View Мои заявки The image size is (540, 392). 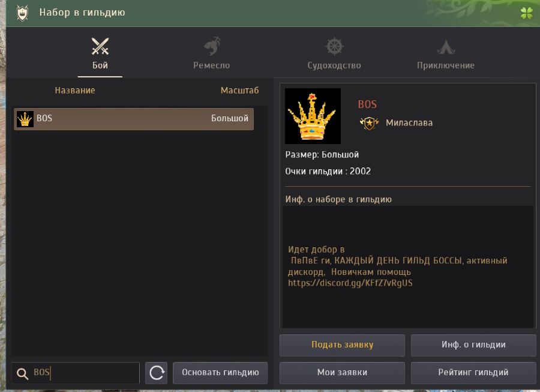[343, 373]
